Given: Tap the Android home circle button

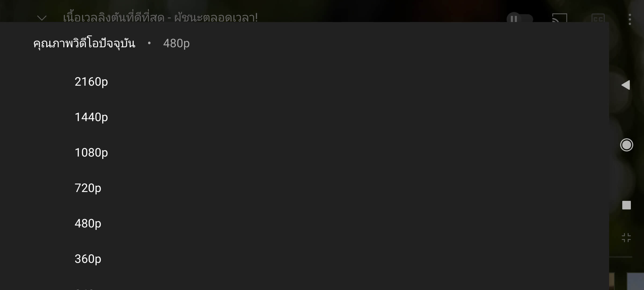Looking at the screenshot, I should [627, 145].
